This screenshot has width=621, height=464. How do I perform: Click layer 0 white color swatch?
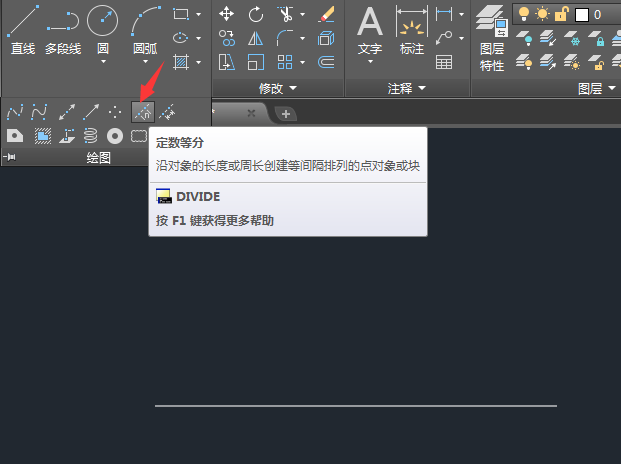[581, 15]
